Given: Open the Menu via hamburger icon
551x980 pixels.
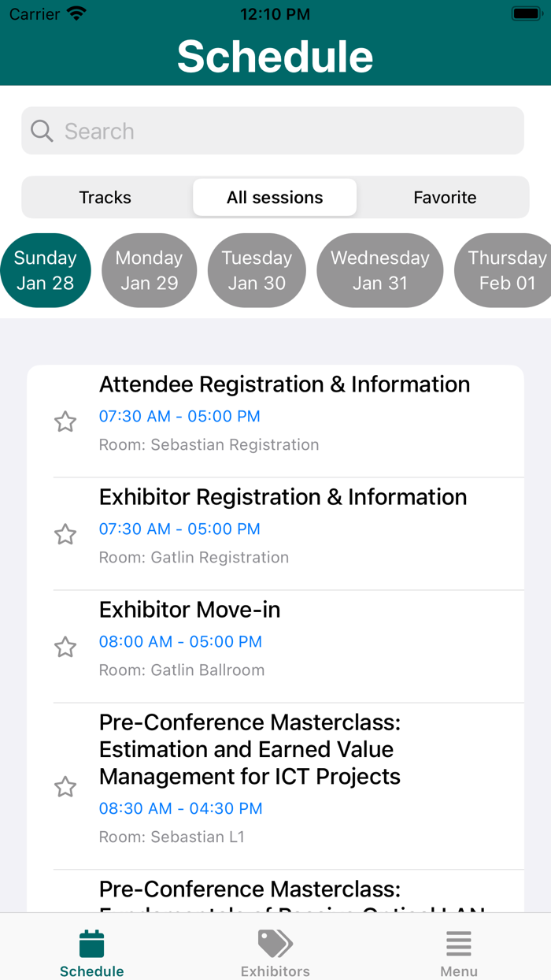Looking at the screenshot, I should pos(459,942).
